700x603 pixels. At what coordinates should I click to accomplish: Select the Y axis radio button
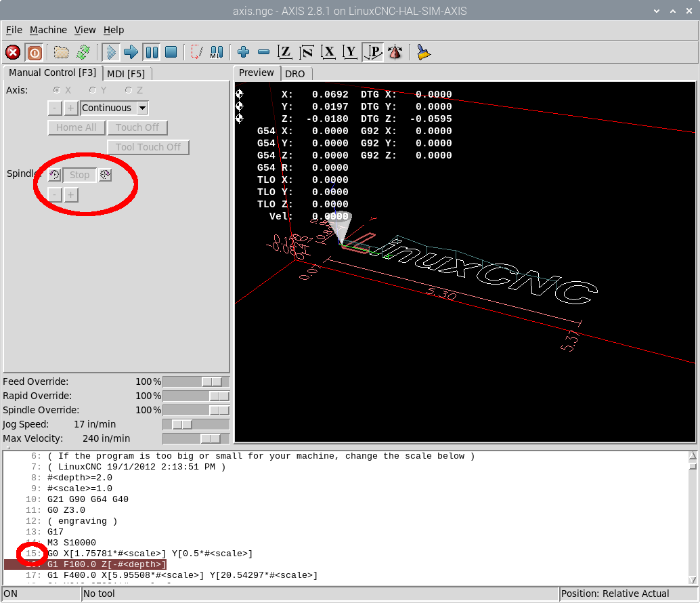[x=93, y=90]
